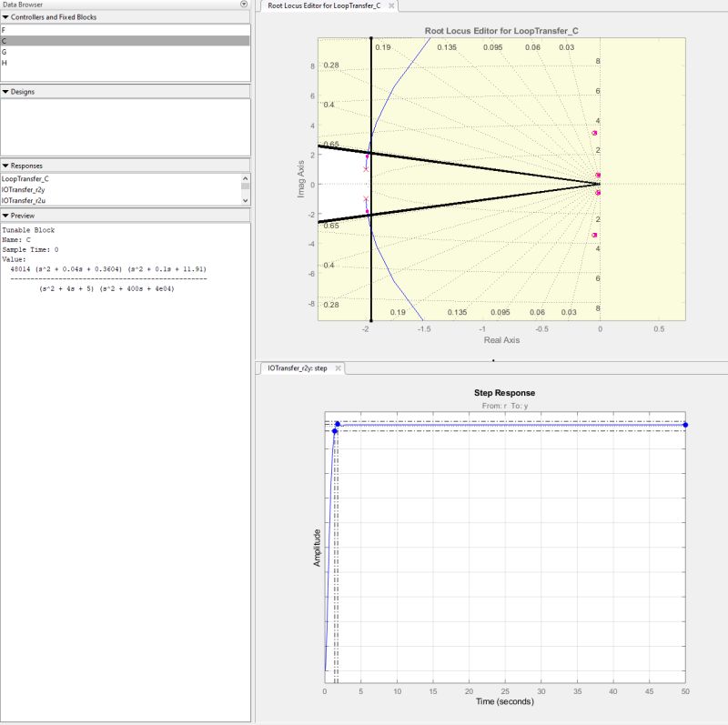Click the closed-loop pole just above the origin

coord(598,176)
